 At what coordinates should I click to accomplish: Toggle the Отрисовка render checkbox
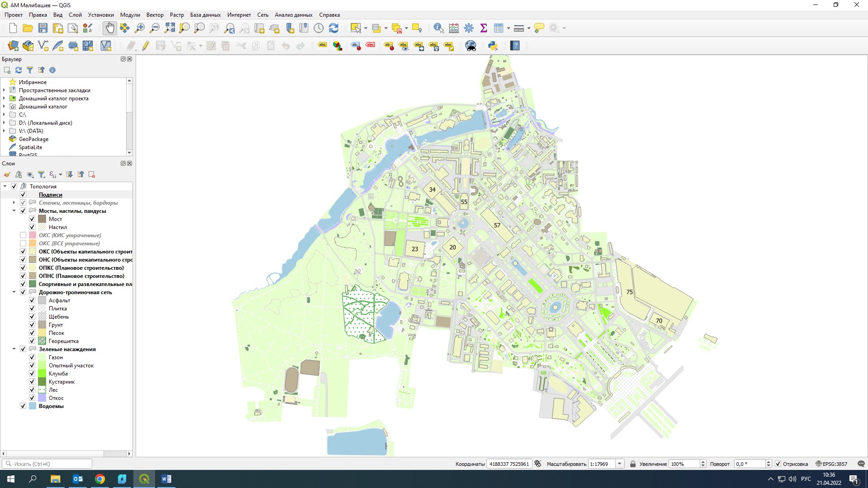pos(778,464)
